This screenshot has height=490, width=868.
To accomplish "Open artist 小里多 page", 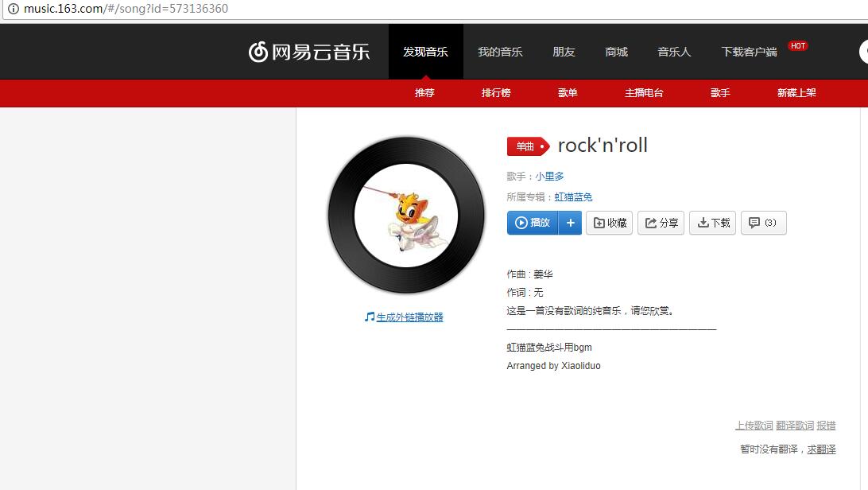I will click(550, 176).
